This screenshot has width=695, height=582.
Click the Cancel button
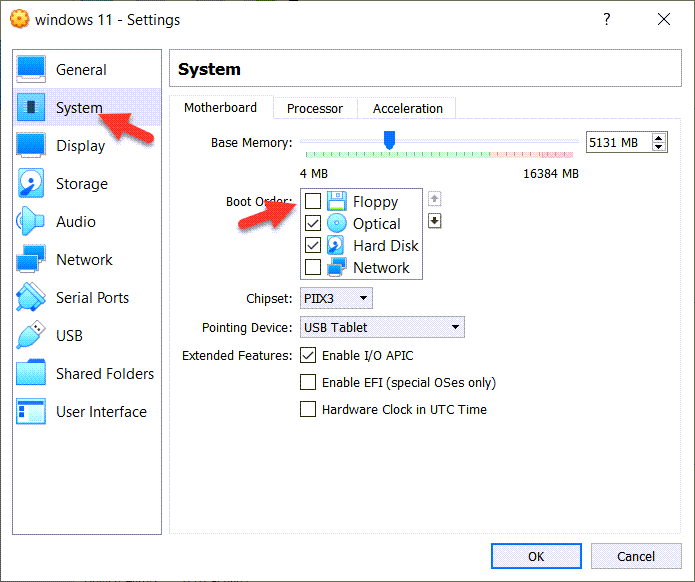636,556
